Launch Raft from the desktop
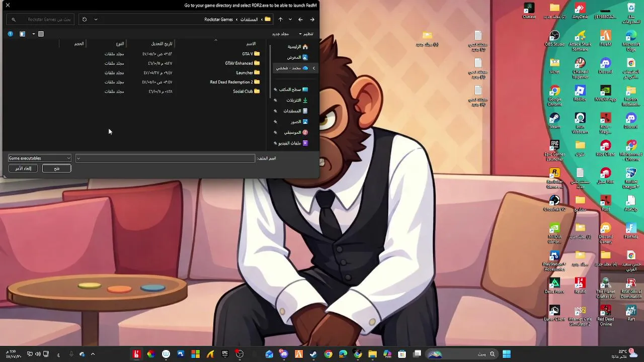This screenshot has height=362, width=644. click(631, 314)
